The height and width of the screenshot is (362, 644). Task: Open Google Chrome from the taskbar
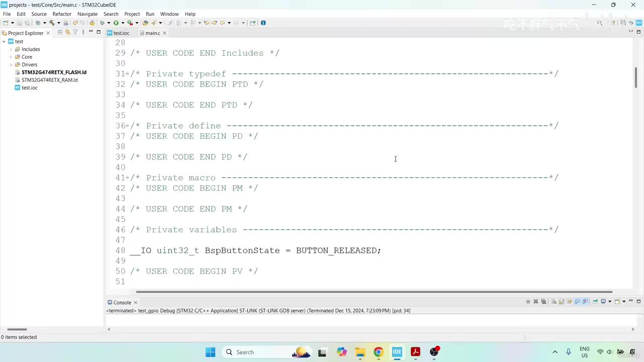coord(378,352)
